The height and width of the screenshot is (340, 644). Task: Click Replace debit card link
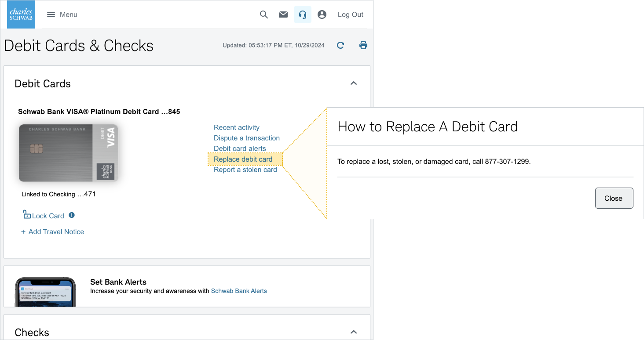pyautogui.click(x=243, y=159)
